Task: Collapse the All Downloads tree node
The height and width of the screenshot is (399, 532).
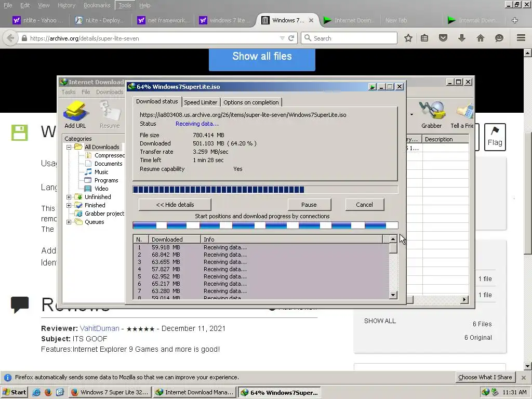Action: tap(69, 147)
